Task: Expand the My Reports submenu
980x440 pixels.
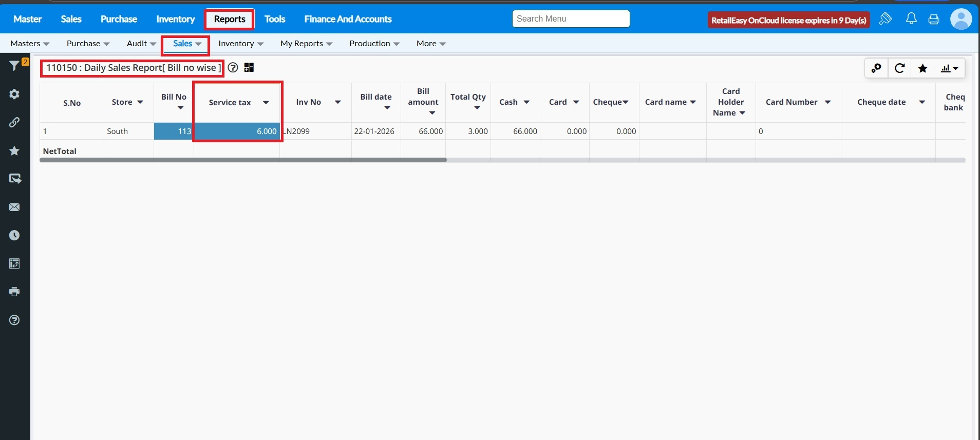Action: point(307,44)
